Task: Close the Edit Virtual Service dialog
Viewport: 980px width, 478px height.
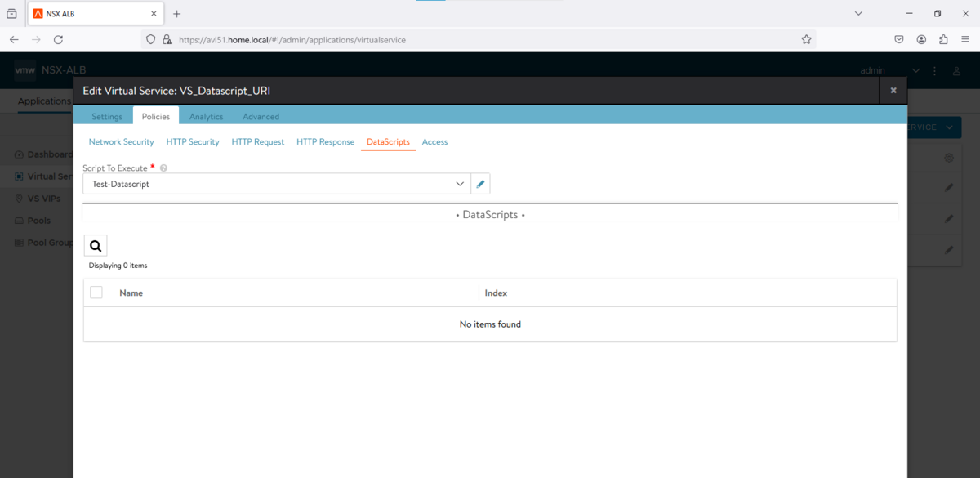Action: click(893, 90)
